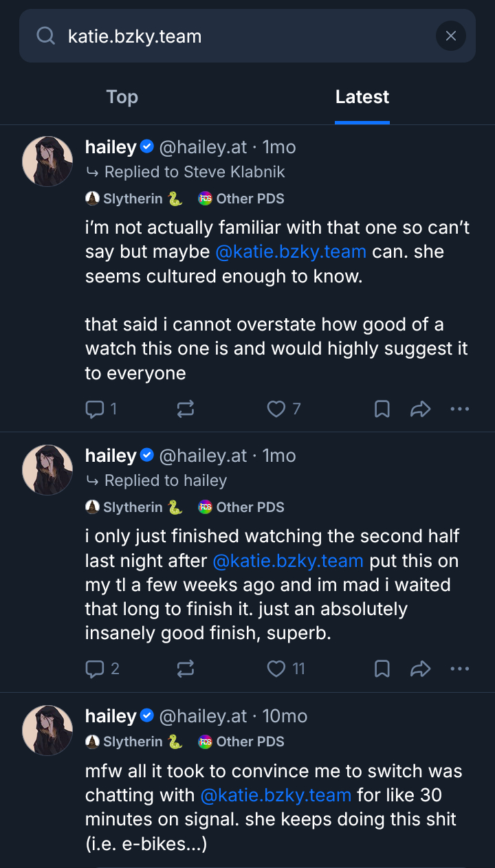Share the first post via arrow icon
Viewport: 495px width, 868px height.
pyautogui.click(x=420, y=410)
